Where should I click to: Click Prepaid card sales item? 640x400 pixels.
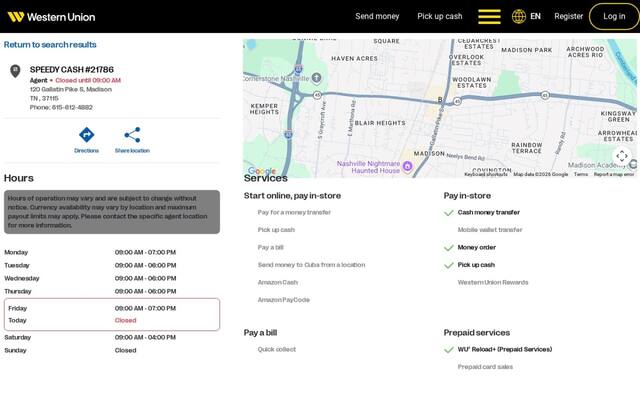pyautogui.click(x=485, y=367)
